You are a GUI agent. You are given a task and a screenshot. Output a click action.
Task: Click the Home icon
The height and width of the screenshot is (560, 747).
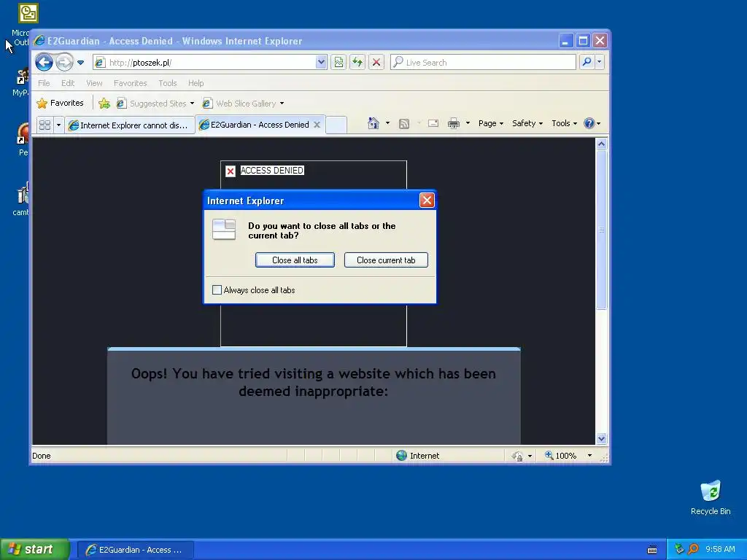point(373,123)
